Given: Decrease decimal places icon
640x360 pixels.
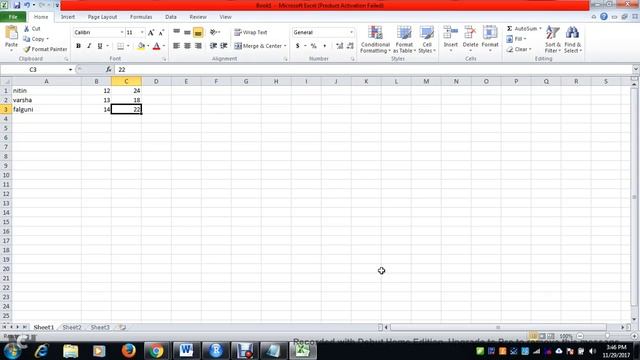Looking at the screenshot, I should click(350, 46).
